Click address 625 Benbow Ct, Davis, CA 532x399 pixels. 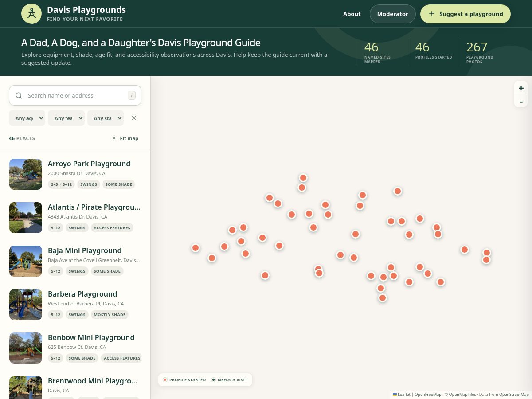pos(77,347)
